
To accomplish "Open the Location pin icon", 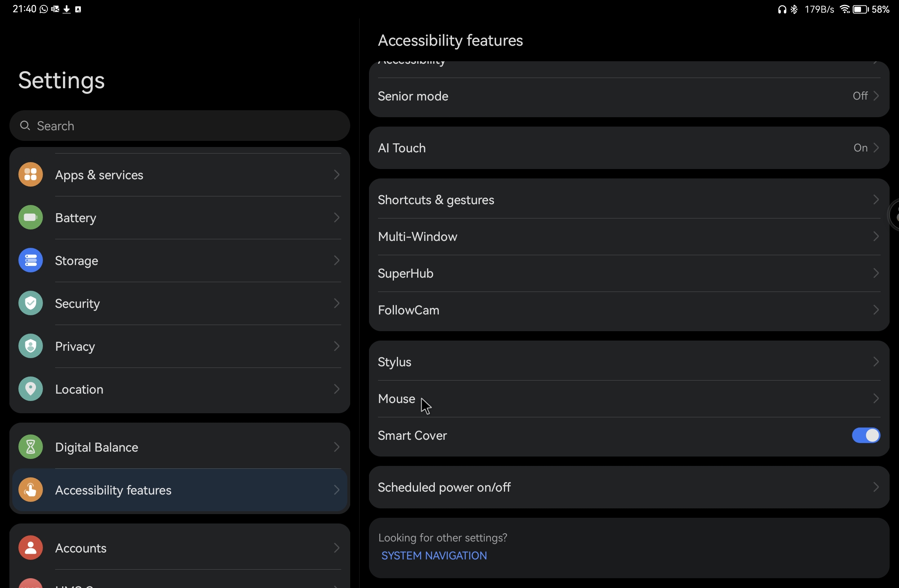I will [x=31, y=389].
